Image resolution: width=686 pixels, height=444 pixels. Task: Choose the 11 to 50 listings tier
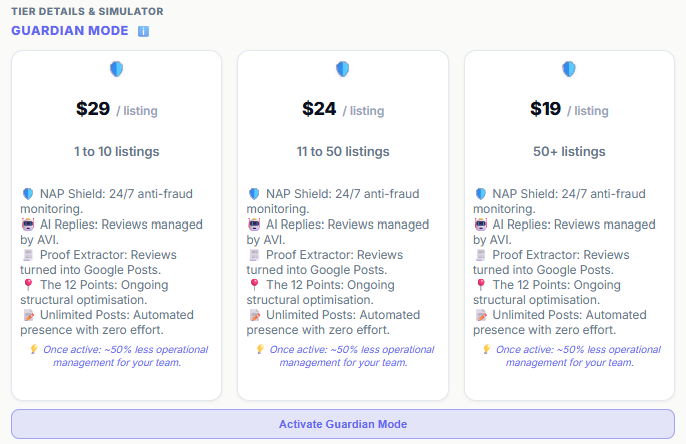click(343, 152)
